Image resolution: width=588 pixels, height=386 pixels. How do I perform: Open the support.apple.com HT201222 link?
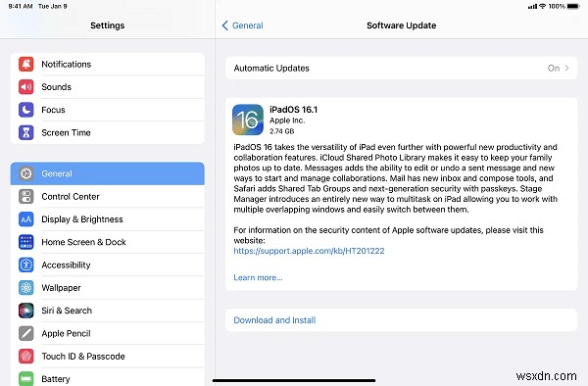pos(309,251)
